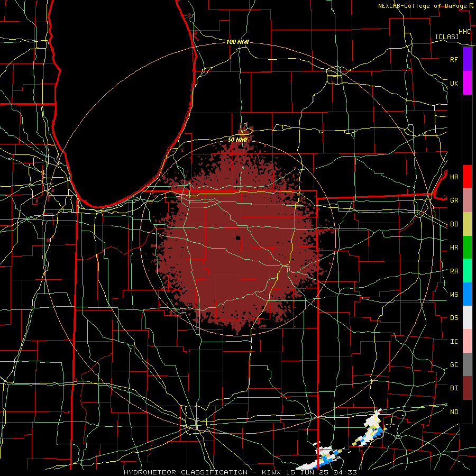The height and width of the screenshot is (476, 476).
Task: Click the RF purple legend swatch
Action: click(467, 59)
